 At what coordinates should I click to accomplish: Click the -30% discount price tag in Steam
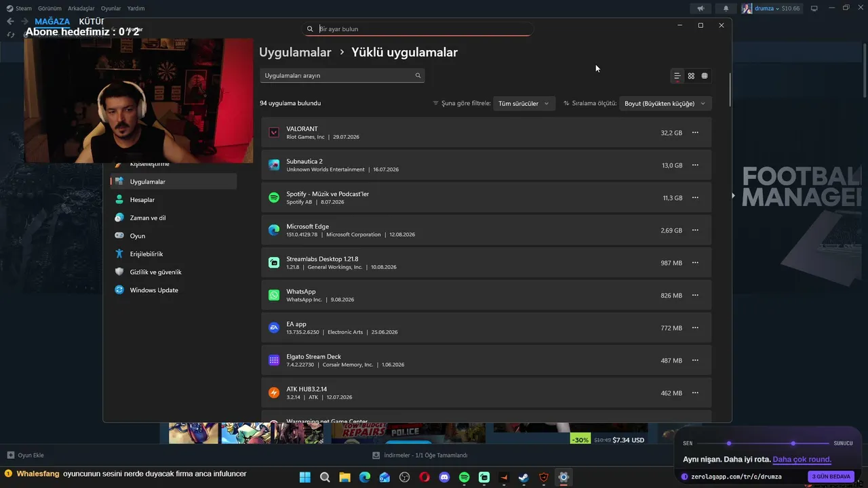[x=580, y=440]
